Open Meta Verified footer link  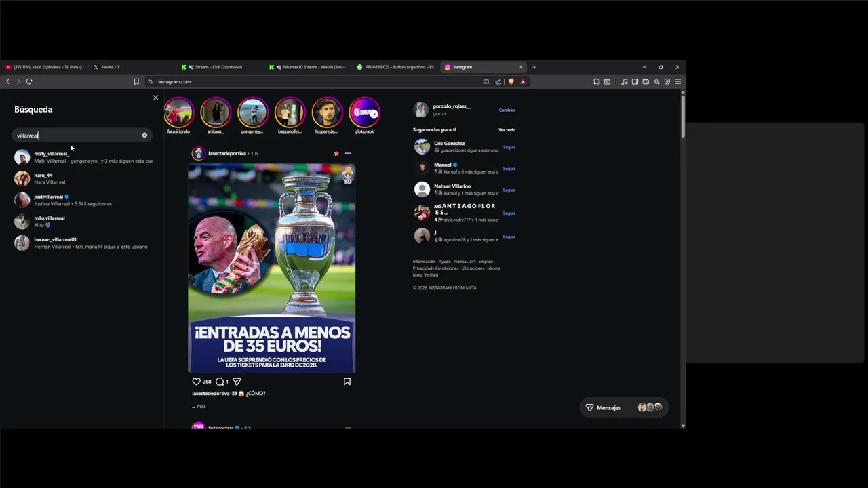point(425,275)
